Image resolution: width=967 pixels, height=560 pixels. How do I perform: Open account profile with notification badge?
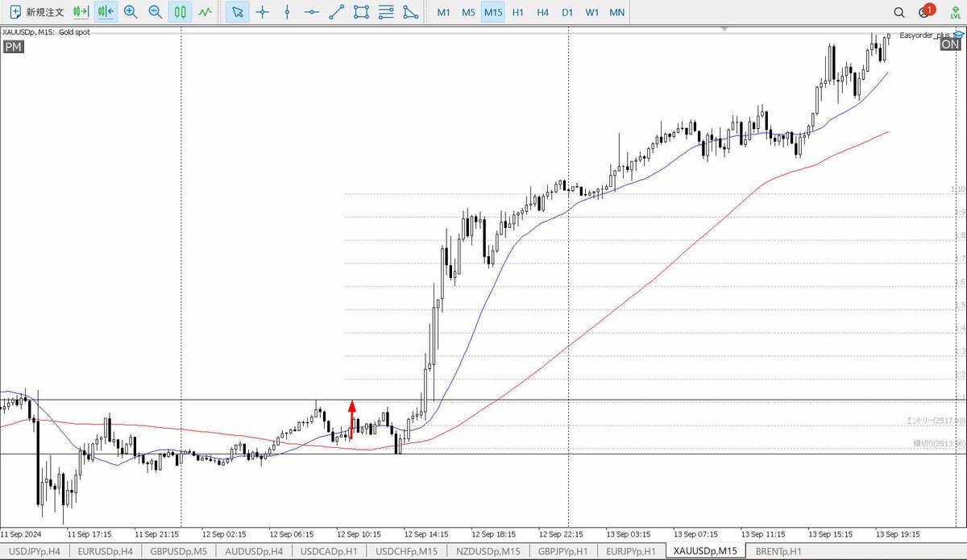[926, 11]
